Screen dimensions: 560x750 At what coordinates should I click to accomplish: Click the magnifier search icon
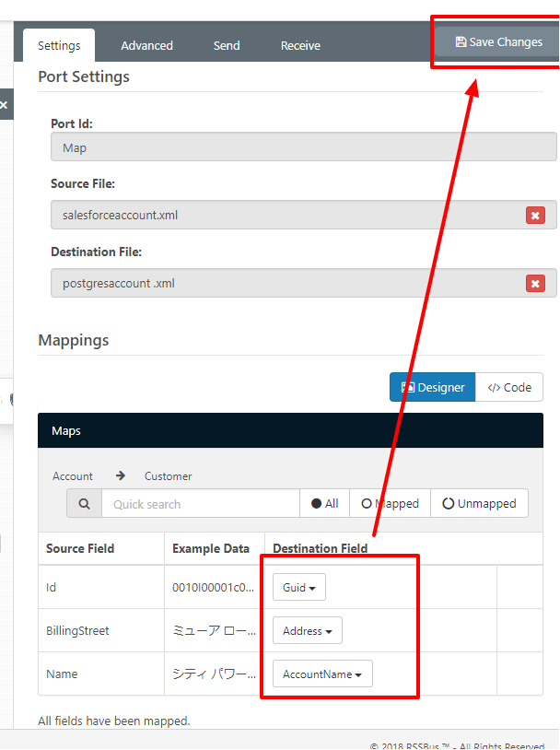84,503
